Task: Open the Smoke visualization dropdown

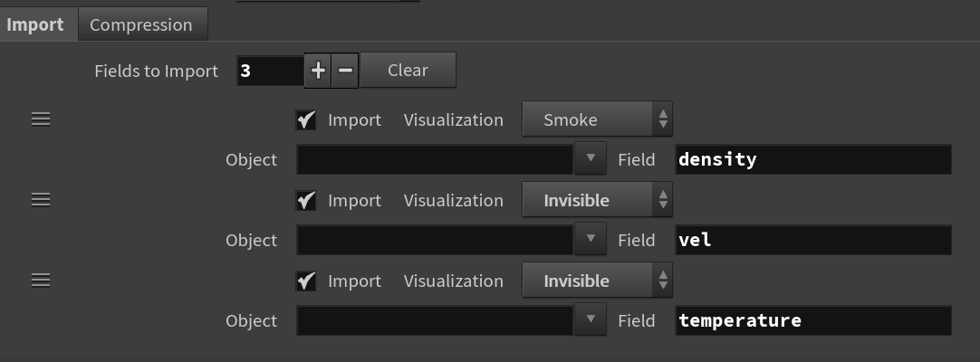Action: 597,119
